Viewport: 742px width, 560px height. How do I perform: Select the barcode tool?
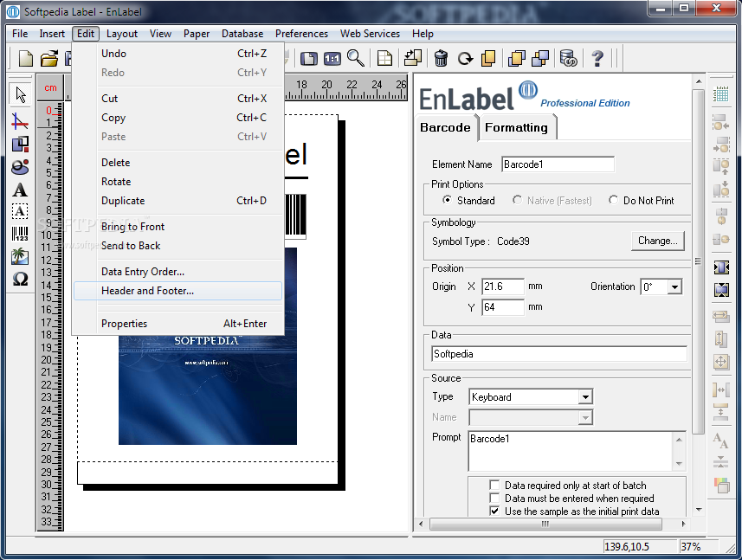tap(20, 234)
